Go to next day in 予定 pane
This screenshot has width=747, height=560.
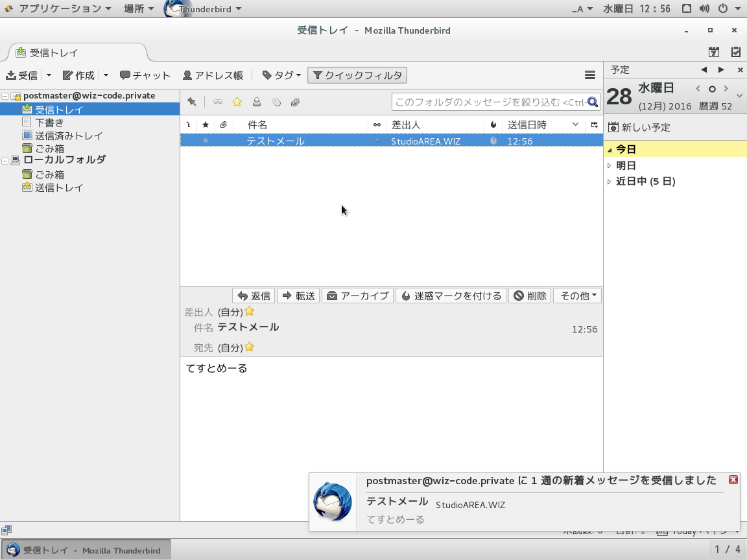pyautogui.click(x=721, y=69)
